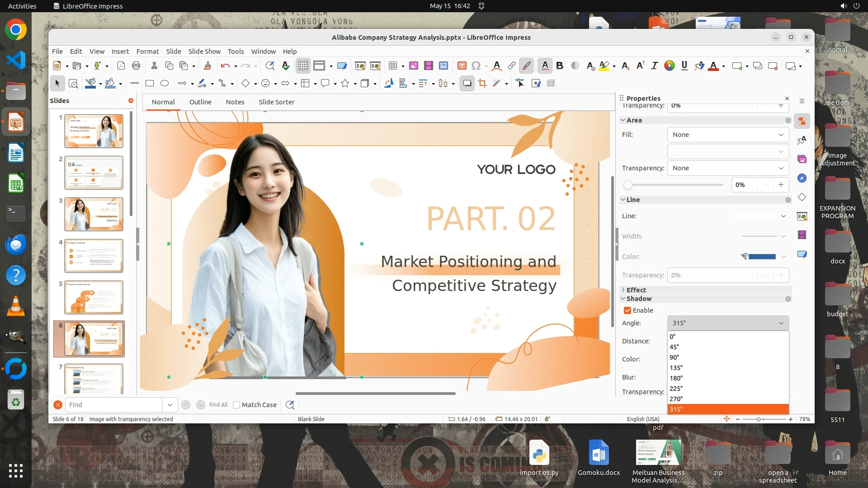Screen dimensions: 868x488
Task: Click the Find All button
Action: click(x=218, y=405)
